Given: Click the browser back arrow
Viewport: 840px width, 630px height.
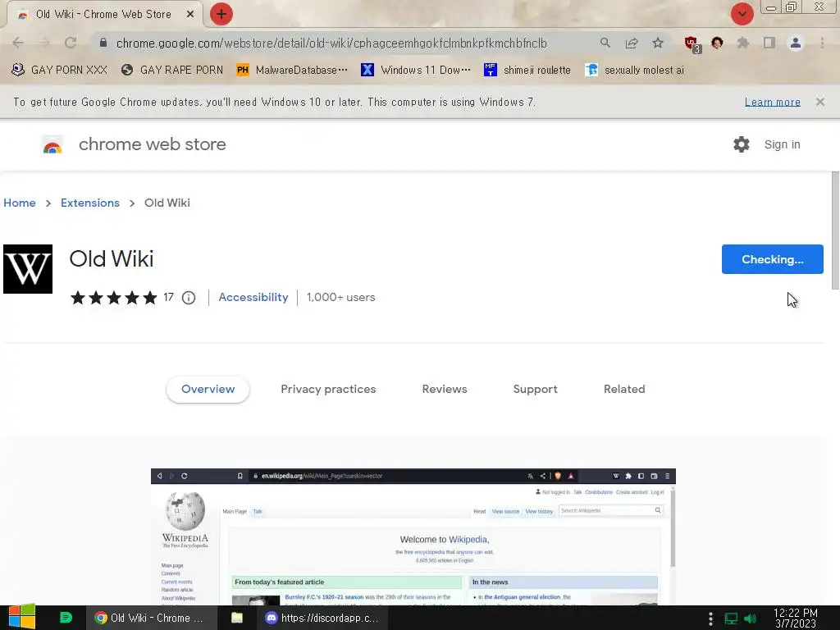Looking at the screenshot, I should coord(18,43).
